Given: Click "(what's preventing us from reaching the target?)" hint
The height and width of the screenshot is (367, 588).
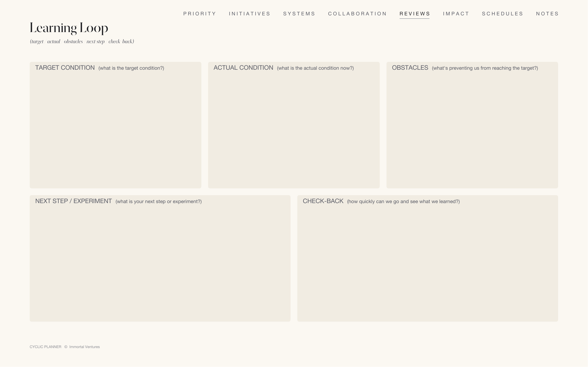Looking at the screenshot, I should coord(485,68).
